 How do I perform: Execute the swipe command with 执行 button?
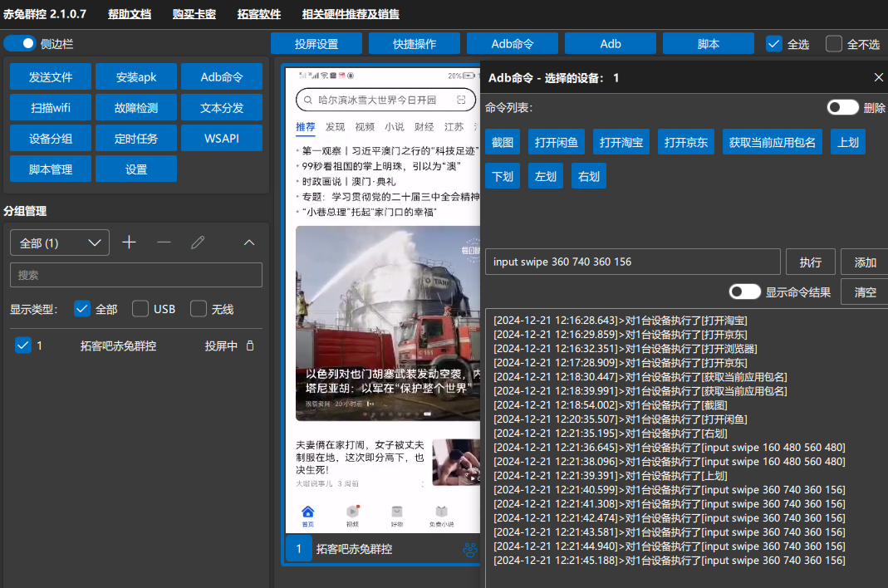tap(810, 262)
